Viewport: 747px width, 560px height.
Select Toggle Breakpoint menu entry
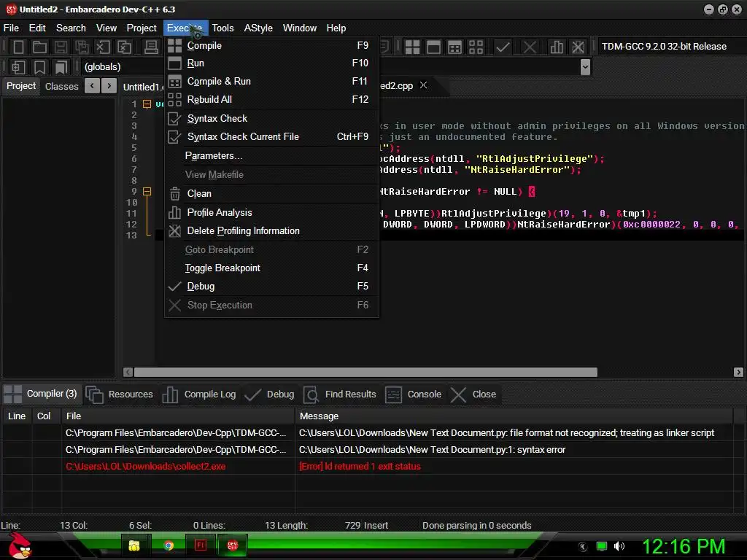271,268
